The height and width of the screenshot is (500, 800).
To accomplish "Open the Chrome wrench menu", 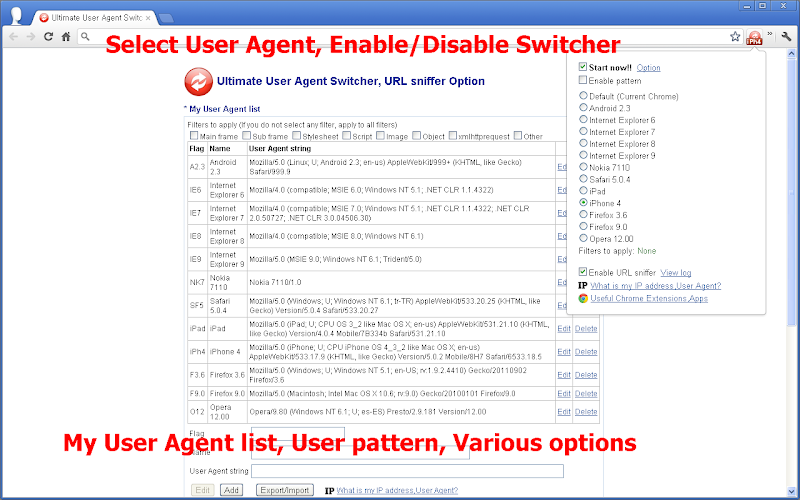I will (786, 36).
